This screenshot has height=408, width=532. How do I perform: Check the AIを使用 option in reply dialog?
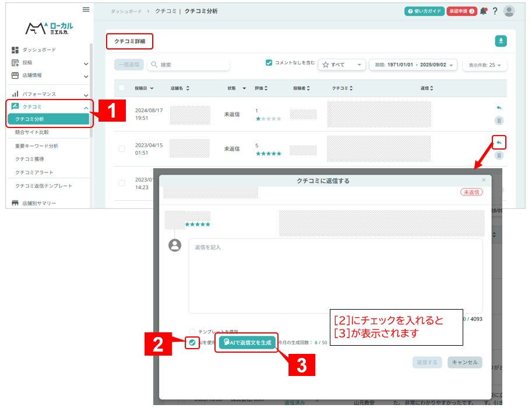pyautogui.click(x=192, y=343)
